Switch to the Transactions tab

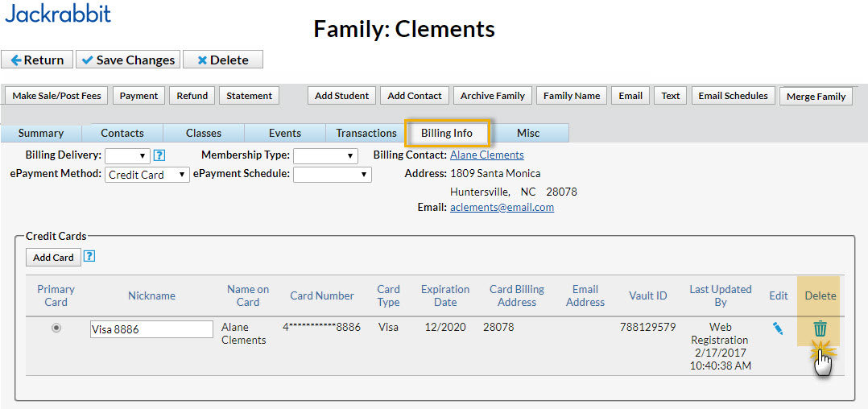366,133
